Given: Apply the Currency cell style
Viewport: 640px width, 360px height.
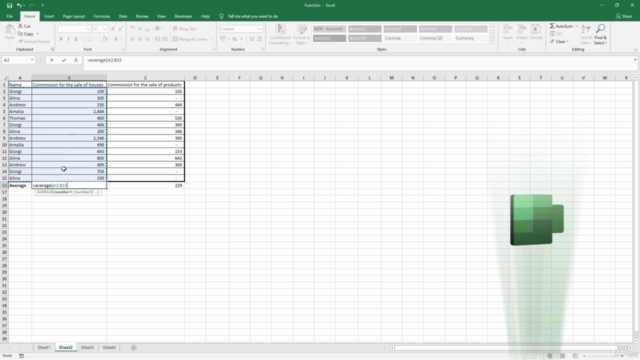Looking at the screenshot, I should 471,38.
